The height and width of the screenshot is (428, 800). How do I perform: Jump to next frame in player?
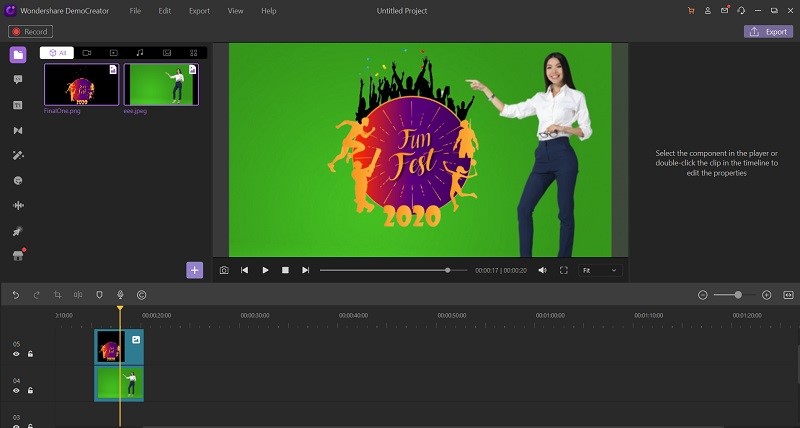click(x=306, y=270)
